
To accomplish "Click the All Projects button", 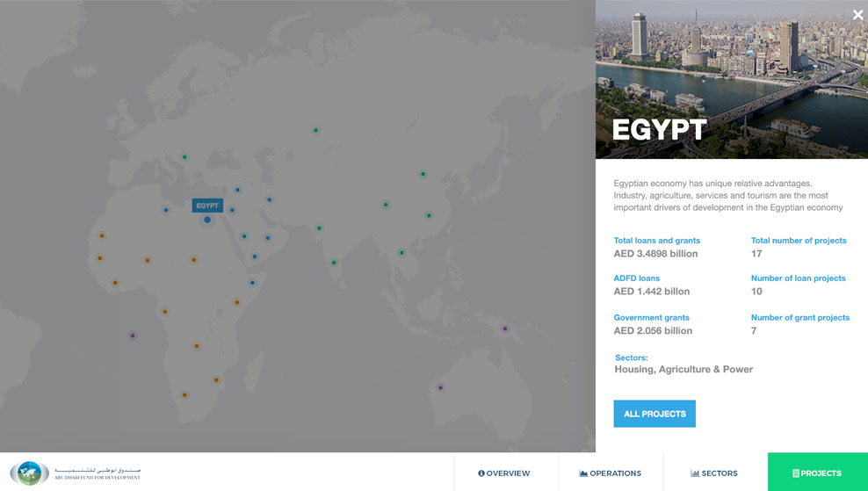I will click(x=655, y=414).
